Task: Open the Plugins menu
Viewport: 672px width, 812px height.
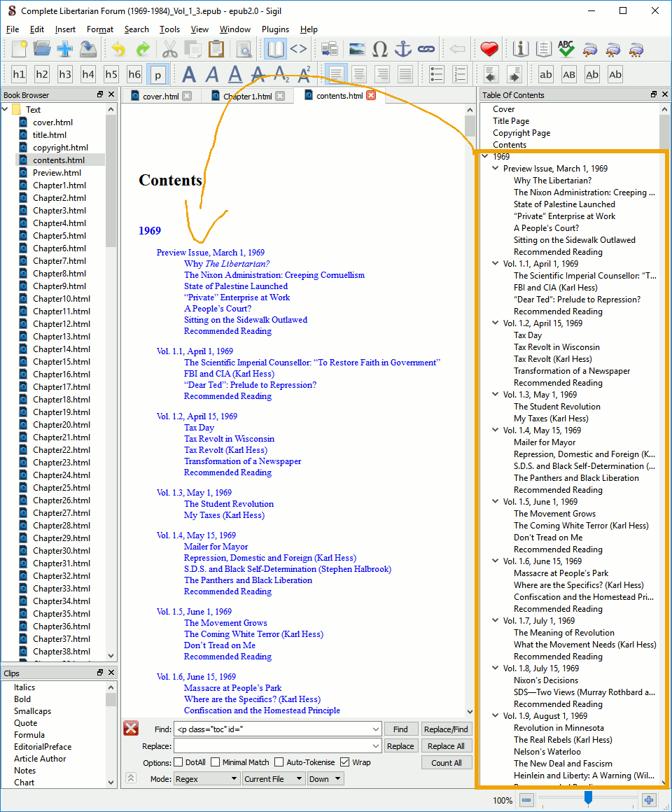Action: pyautogui.click(x=275, y=29)
